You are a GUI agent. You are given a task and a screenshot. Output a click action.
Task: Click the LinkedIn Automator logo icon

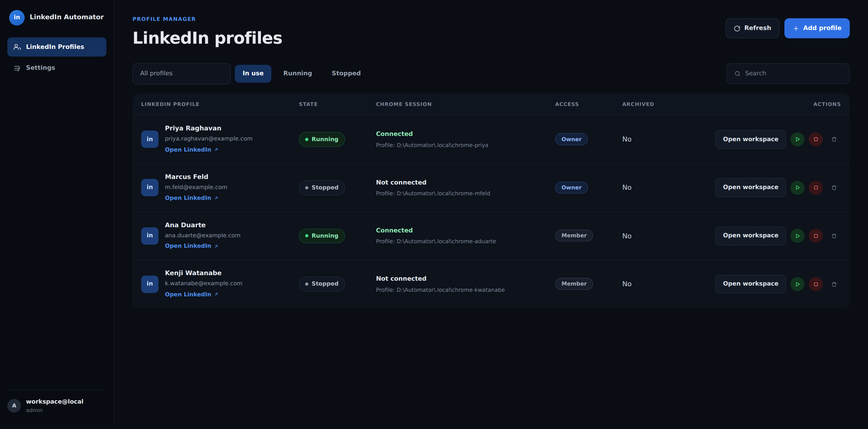17,18
